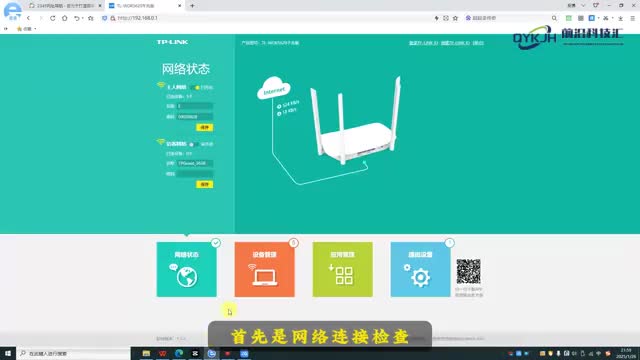This screenshot has height=360, width=640.
Task: Close the first browser tab
Action: coord(100,6)
